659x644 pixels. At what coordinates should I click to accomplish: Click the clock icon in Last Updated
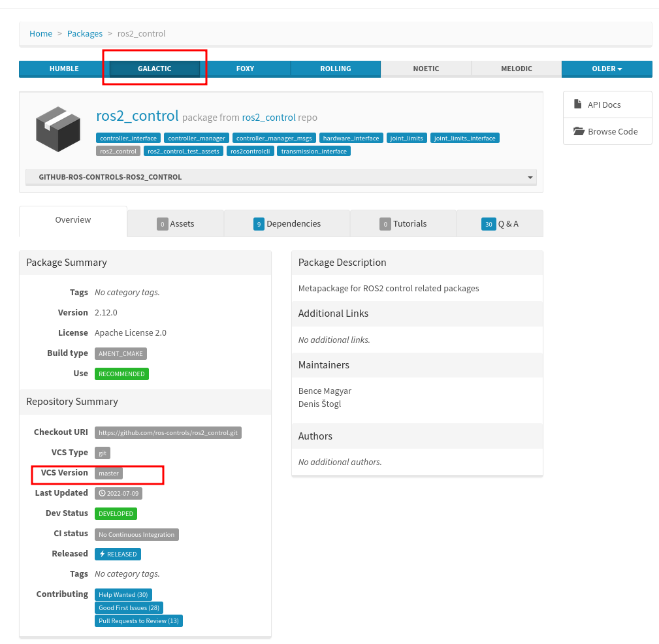tap(102, 493)
